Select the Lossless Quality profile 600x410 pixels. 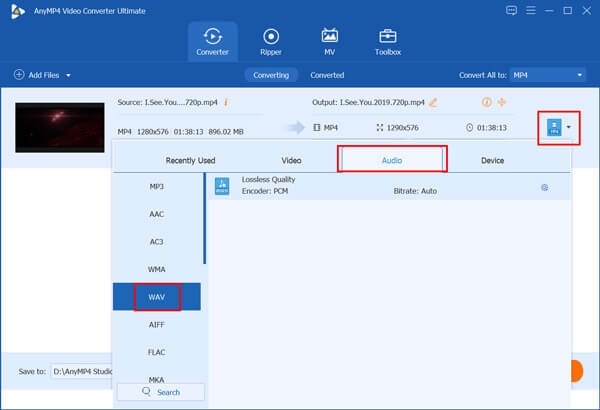pyautogui.click(x=389, y=186)
